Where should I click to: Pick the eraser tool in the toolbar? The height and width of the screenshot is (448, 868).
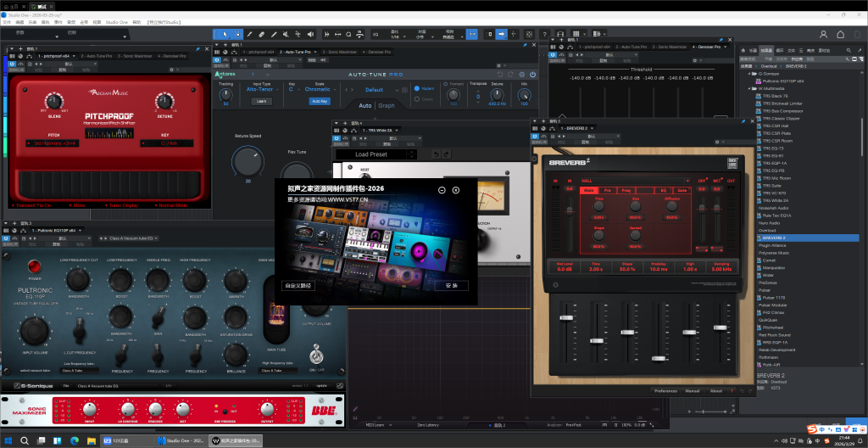[261, 34]
